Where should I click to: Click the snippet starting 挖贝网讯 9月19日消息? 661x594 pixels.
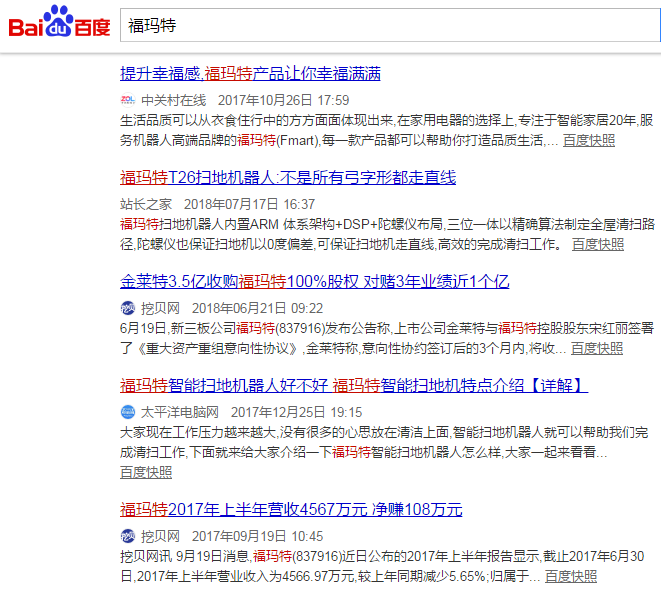coord(382,566)
